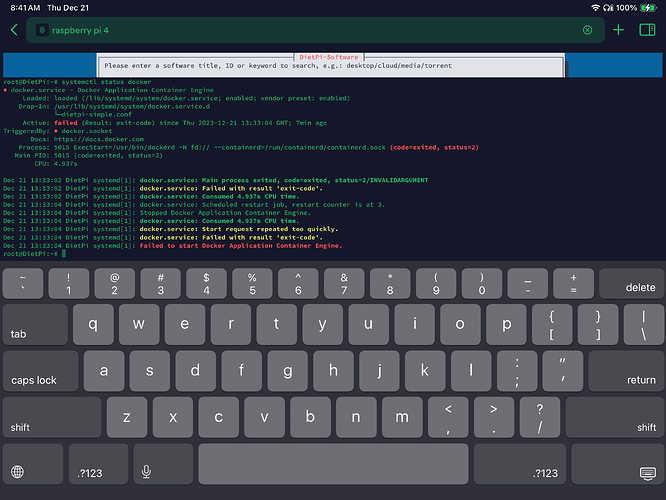Image resolution: width=666 pixels, height=500 pixels.
Task: Tap the quote and apostrophe key
Action: tap(562, 371)
